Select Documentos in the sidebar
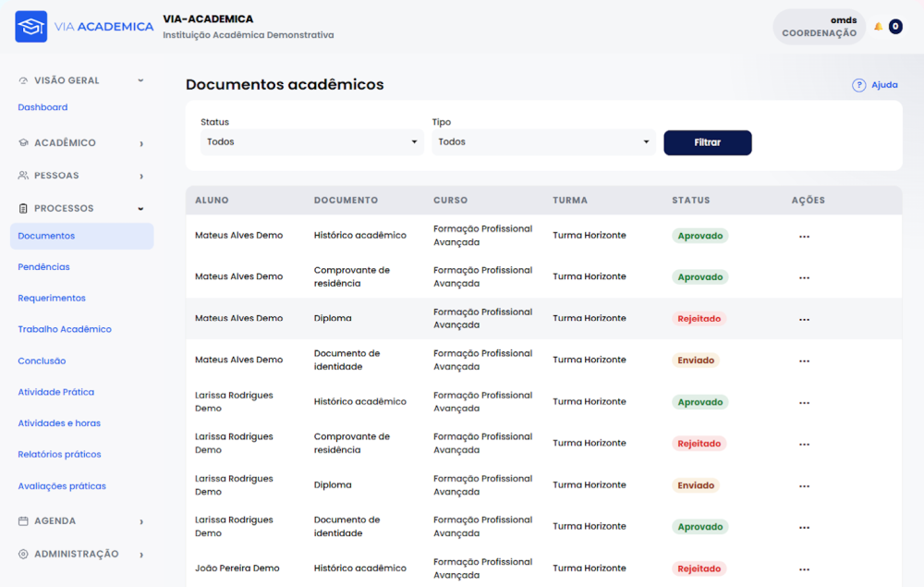This screenshot has height=587, width=924. (x=82, y=236)
